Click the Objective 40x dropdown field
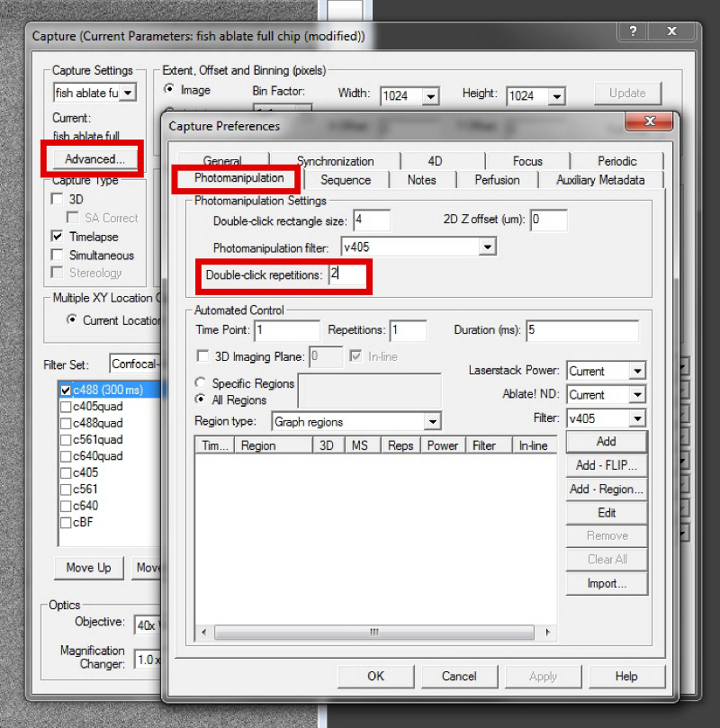720x728 pixels. [148, 625]
